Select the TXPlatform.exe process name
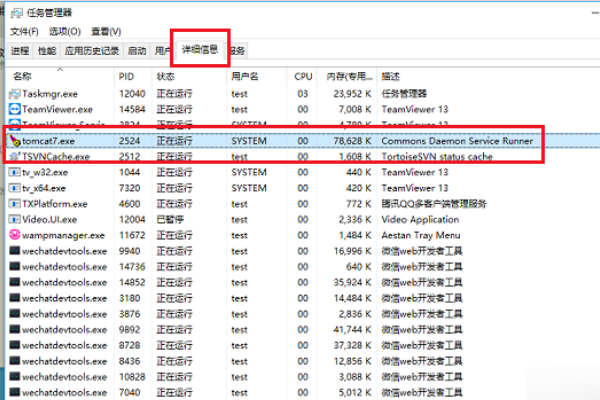The height and width of the screenshot is (400, 600). click(x=55, y=204)
